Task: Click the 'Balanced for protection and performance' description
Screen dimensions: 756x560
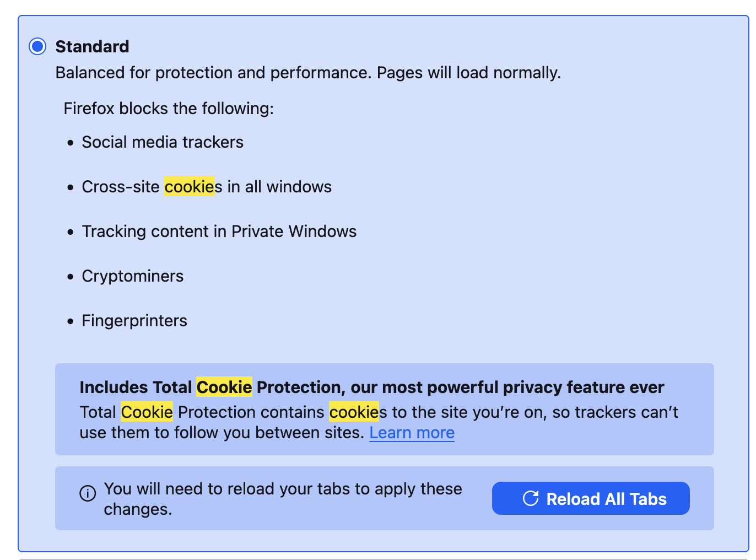Action: click(x=308, y=73)
